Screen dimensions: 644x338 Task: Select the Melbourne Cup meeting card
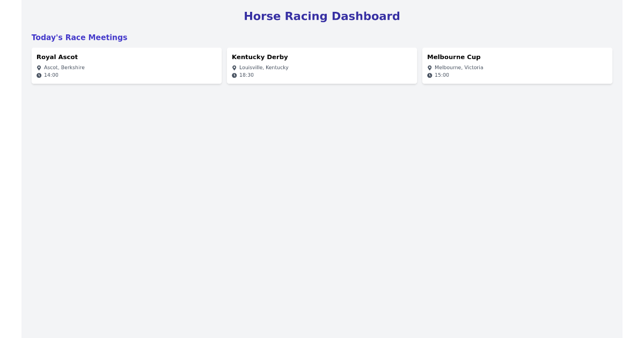(517, 65)
